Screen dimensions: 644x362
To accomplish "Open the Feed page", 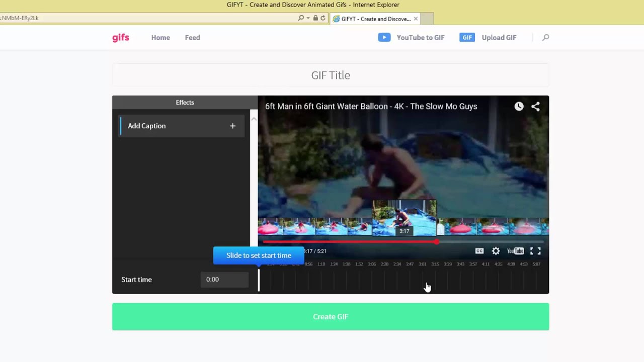I will (x=192, y=38).
